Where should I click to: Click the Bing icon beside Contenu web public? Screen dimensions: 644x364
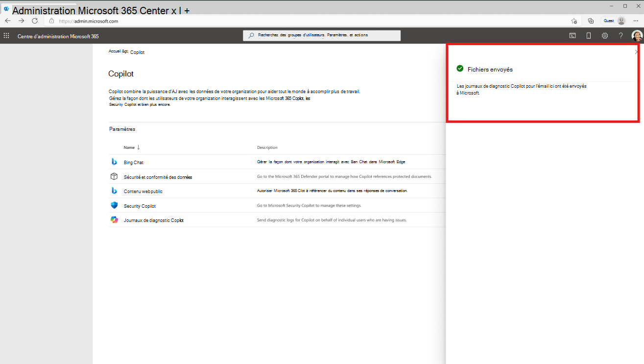(x=114, y=191)
